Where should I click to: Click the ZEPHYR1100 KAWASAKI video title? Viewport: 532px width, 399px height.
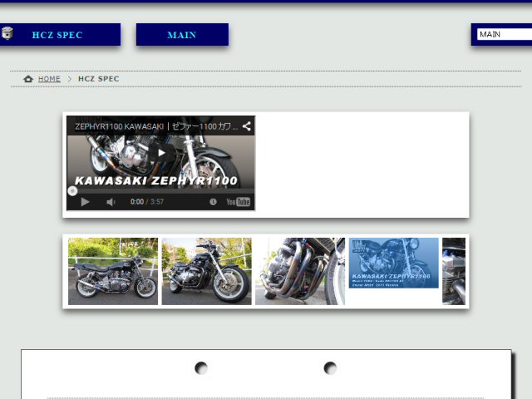click(x=156, y=126)
